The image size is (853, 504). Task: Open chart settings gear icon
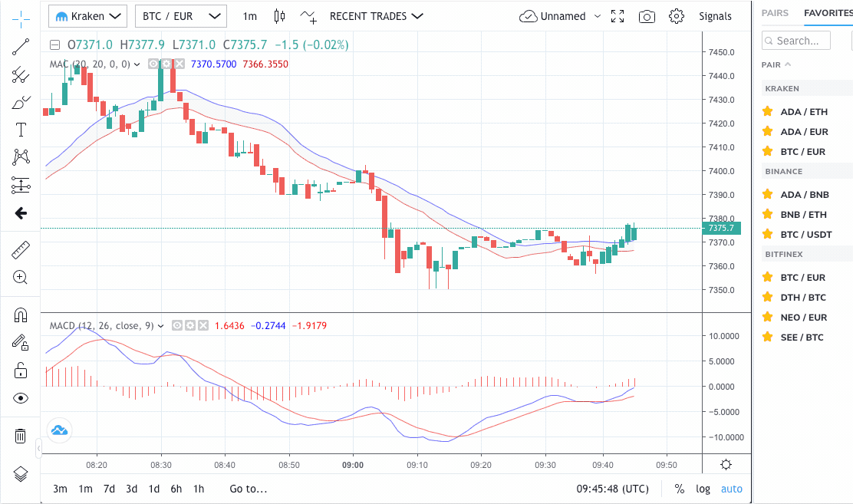676,16
